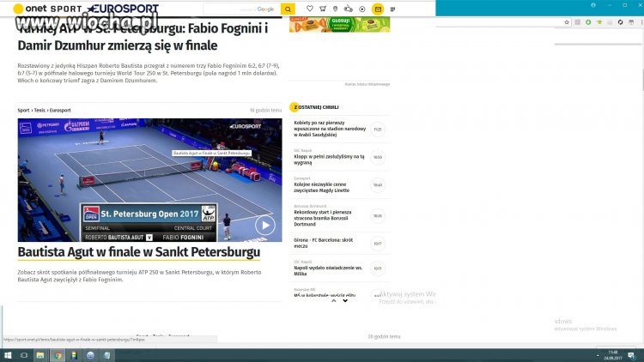Screen dimensions: 644x362
Task: Open news 'Kobiety po raz pierwszy wpuszczone na stadion'
Action: 330,129
